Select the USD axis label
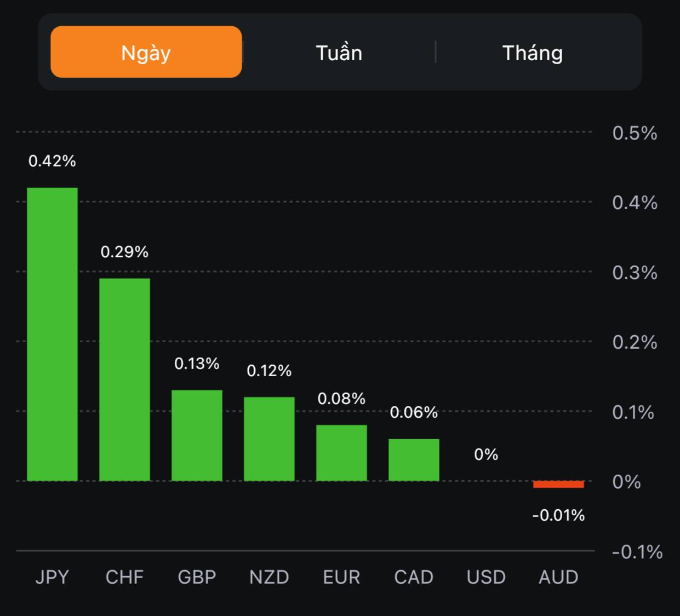 tap(486, 577)
